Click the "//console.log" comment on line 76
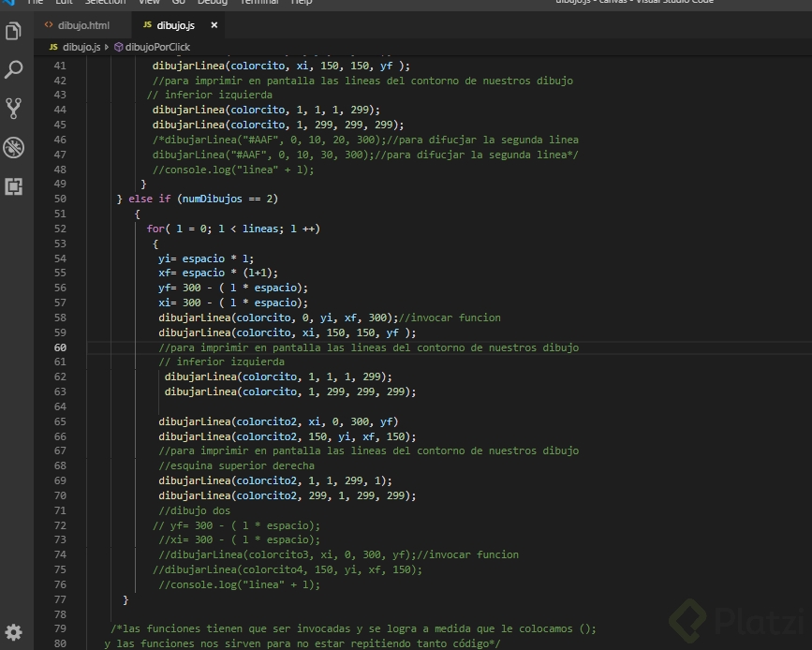The image size is (812, 650). [x=239, y=584]
